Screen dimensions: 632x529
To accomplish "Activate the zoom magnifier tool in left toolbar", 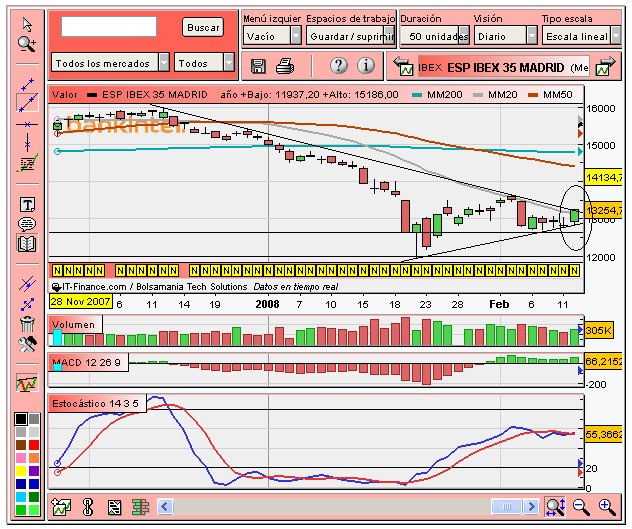I will pyautogui.click(x=27, y=44).
